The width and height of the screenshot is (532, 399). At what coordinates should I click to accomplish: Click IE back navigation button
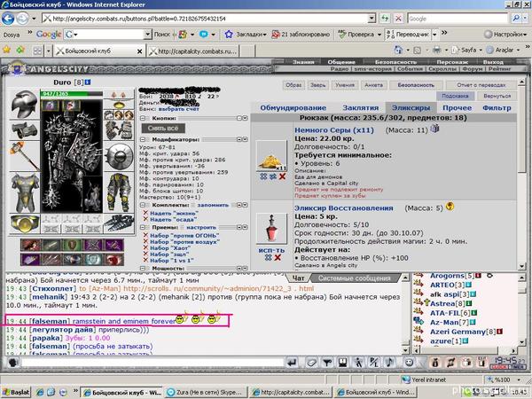pyautogui.click(x=8, y=19)
